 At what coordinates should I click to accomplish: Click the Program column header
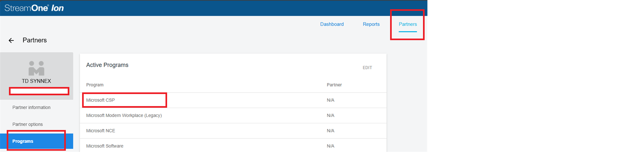95,85
